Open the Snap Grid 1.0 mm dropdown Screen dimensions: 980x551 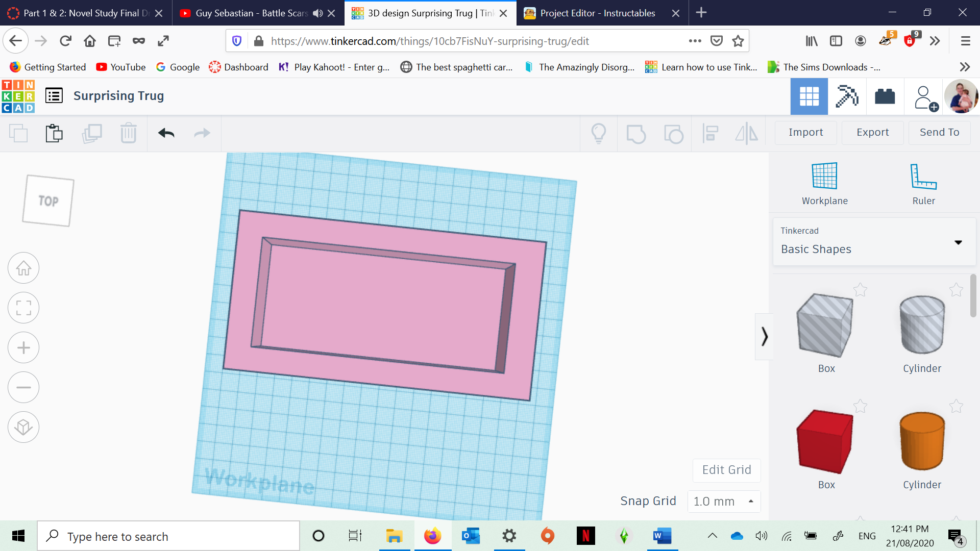pyautogui.click(x=724, y=502)
